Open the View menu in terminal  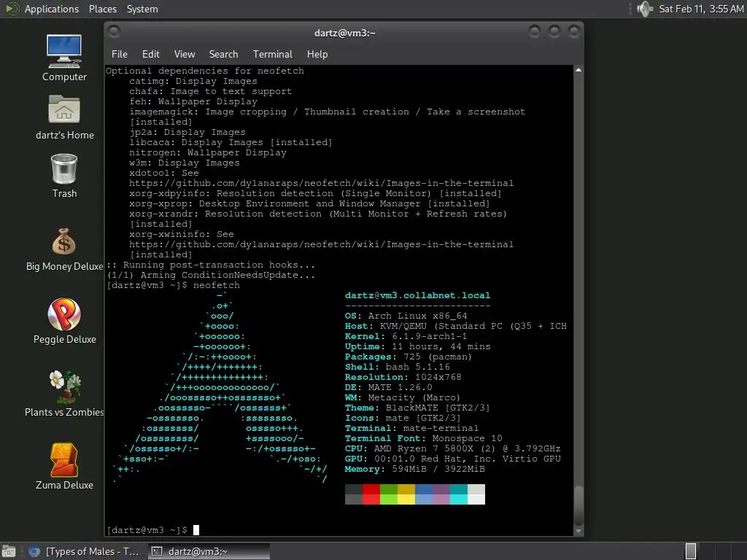185,54
